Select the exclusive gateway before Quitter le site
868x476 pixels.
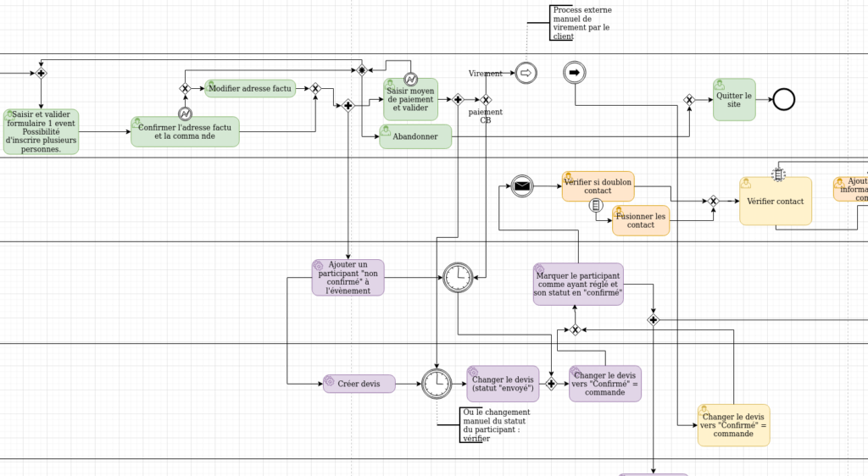689,100
